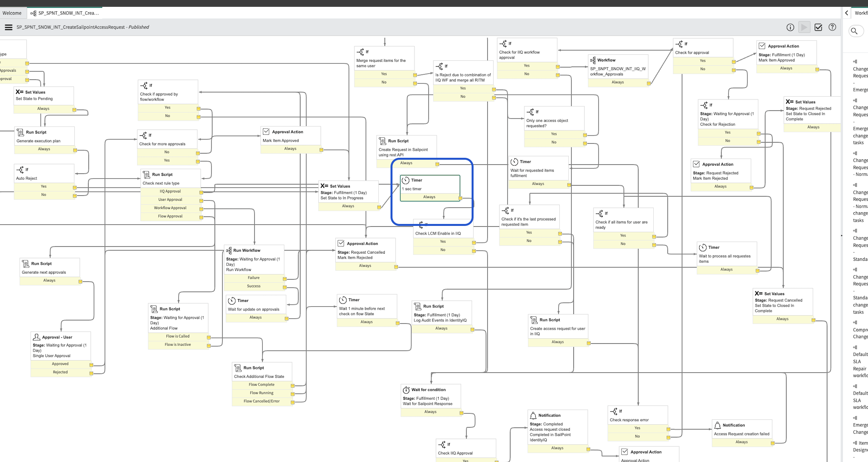Click the bell icon on Access request closed notification

point(533,415)
